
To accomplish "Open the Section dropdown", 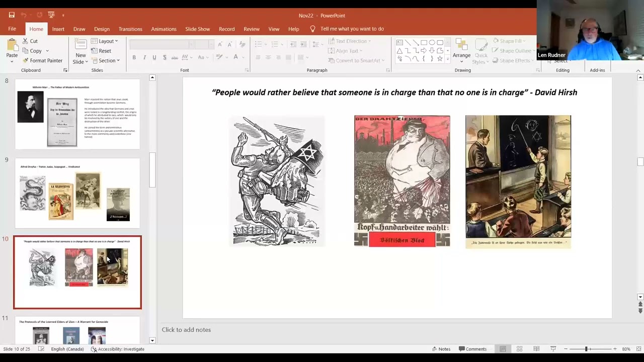I will click(105, 60).
